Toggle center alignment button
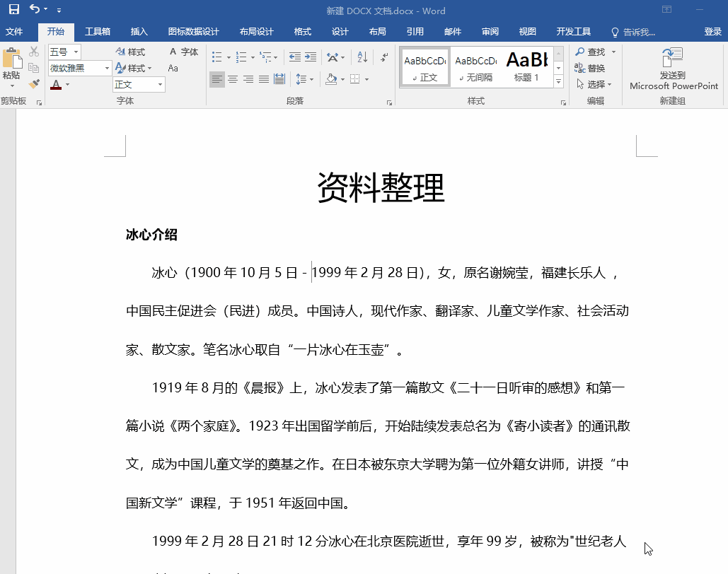Viewport: 728px width, 574px height. tap(233, 79)
